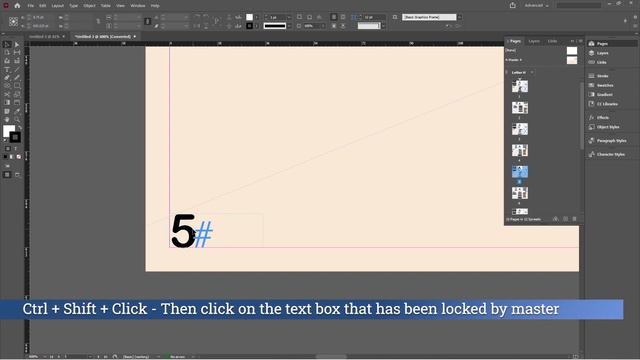Screen dimensions: 640x360
Task: Select the page 3 thumbnail
Action: [x=520, y=129]
